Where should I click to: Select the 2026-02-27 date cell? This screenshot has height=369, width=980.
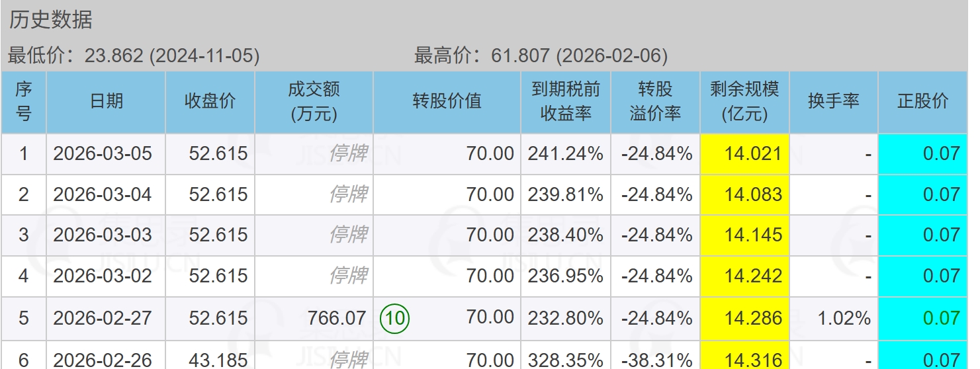tap(103, 319)
